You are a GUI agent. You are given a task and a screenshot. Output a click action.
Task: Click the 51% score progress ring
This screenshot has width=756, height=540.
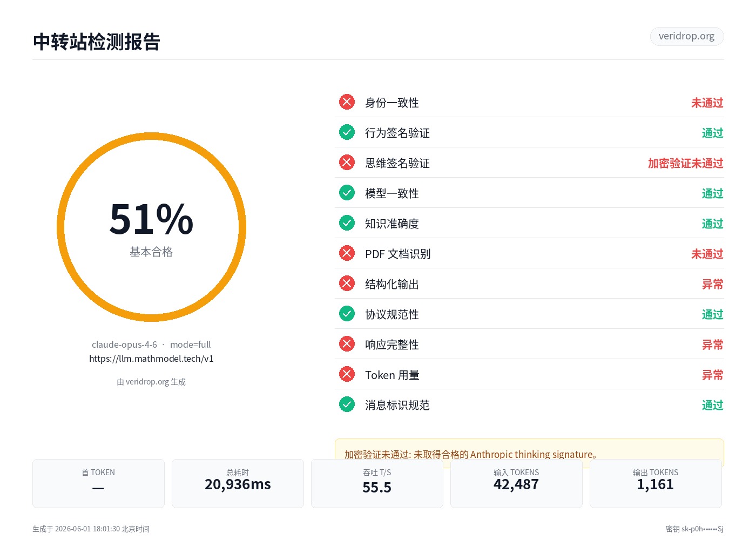tap(151, 227)
